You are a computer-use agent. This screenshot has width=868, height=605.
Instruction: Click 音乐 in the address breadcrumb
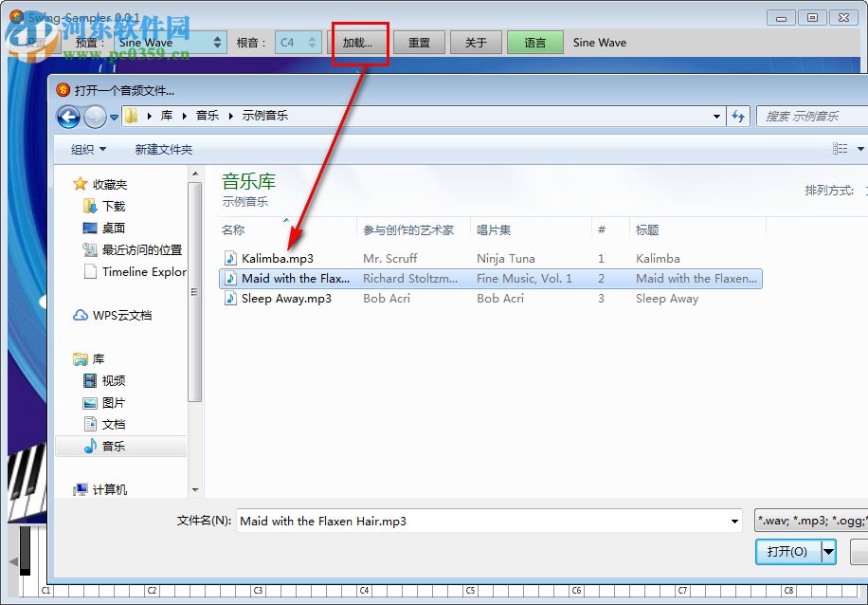point(208,116)
